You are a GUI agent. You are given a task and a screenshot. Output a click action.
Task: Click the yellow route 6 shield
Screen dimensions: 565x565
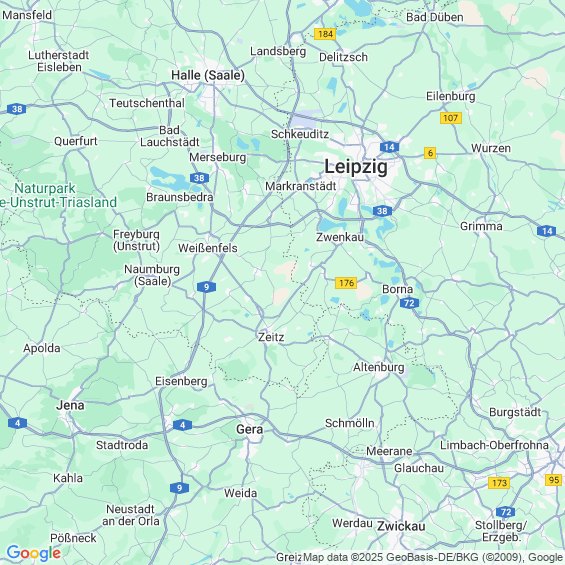(x=430, y=153)
